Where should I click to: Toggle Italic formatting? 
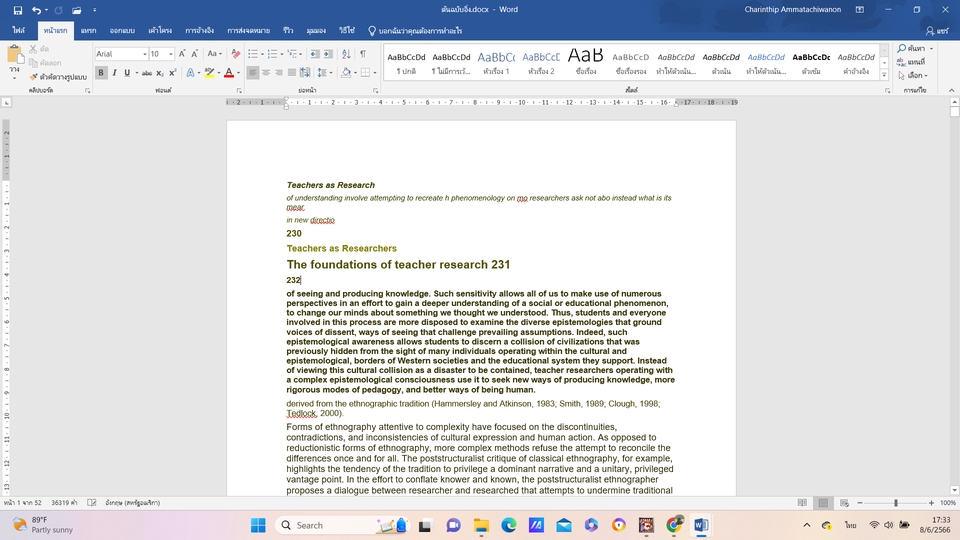coord(114,73)
